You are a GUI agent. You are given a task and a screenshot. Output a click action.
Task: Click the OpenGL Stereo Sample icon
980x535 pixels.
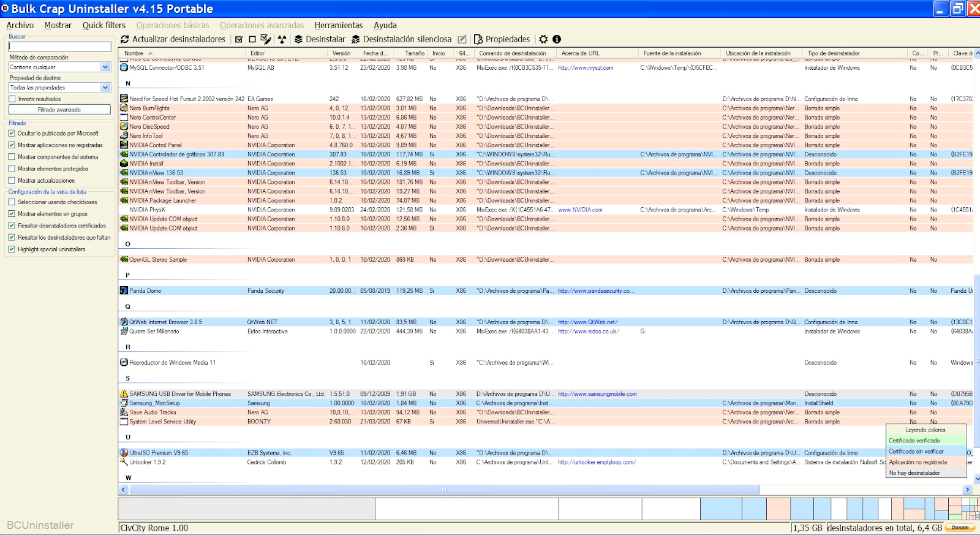pyautogui.click(x=124, y=259)
